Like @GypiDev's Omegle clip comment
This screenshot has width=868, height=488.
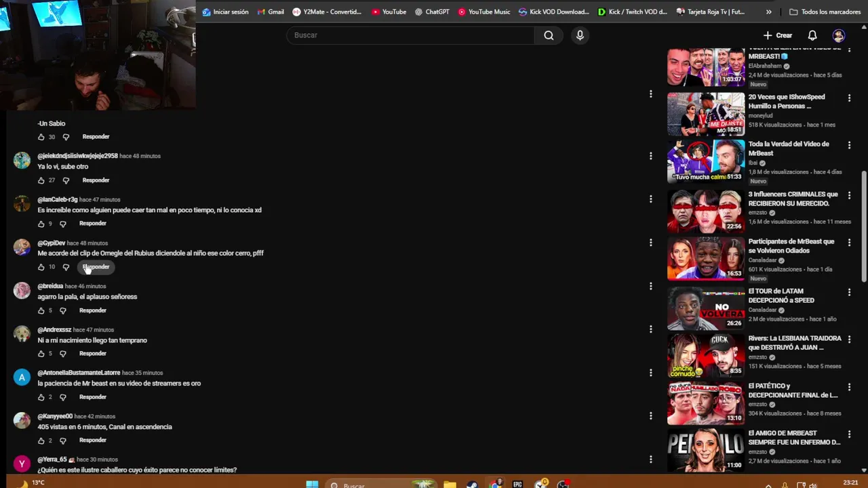point(41,267)
